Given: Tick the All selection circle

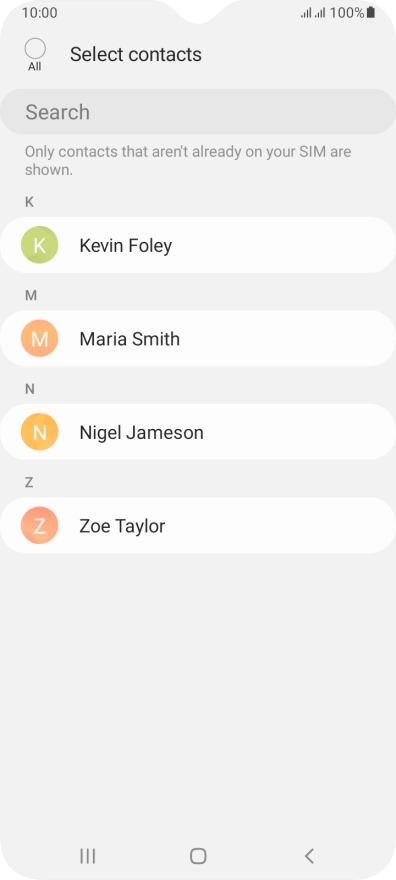Looking at the screenshot, I should coord(35,49).
